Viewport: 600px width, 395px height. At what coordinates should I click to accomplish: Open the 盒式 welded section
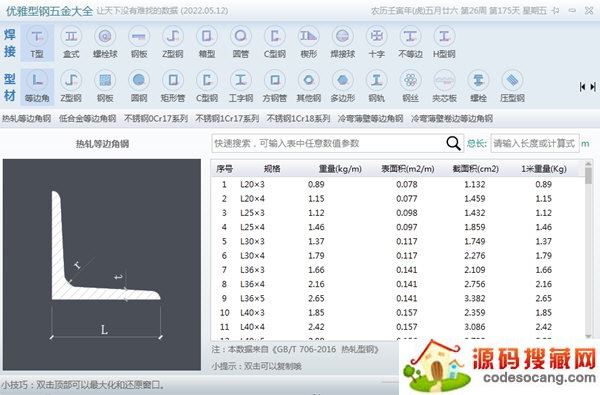pos(71,42)
